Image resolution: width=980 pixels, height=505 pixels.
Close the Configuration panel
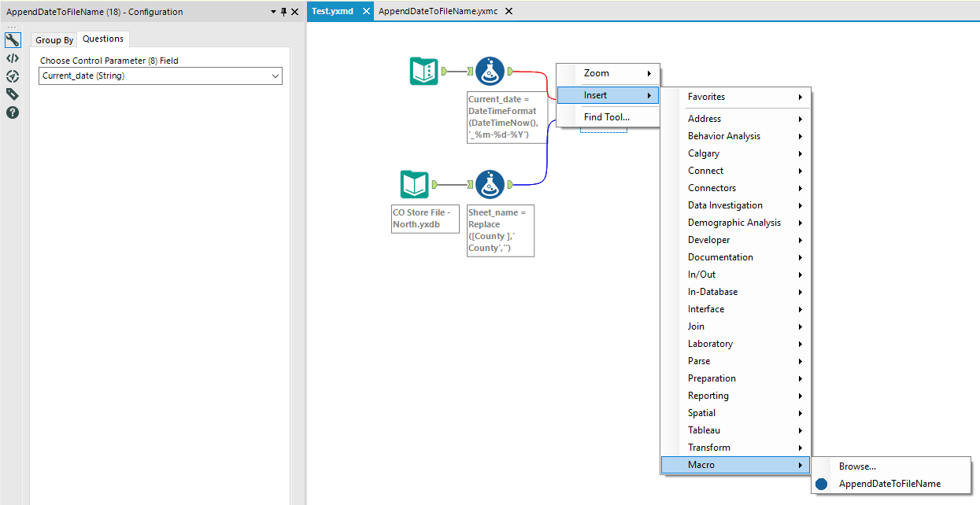(x=294, y=12)
